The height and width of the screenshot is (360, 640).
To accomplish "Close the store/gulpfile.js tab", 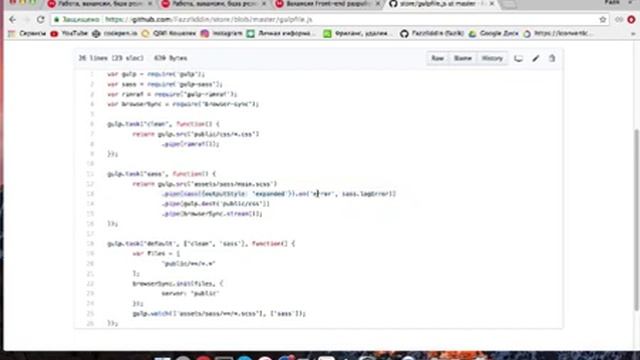I will coord(492,4).
